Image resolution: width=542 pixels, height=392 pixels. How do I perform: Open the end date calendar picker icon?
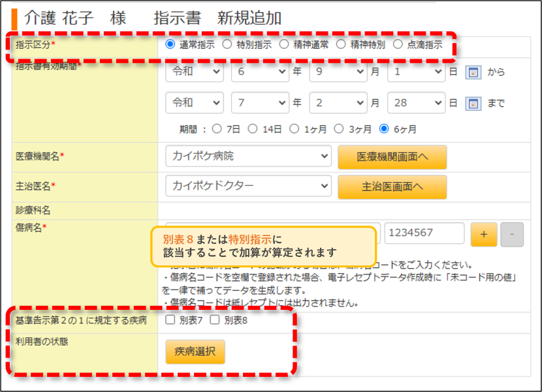point(473,103)
